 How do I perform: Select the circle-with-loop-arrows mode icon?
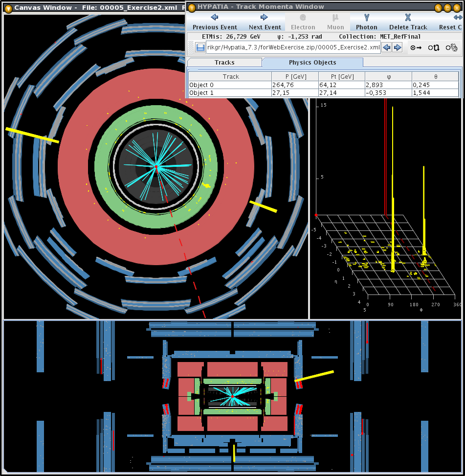coord(433,47)
